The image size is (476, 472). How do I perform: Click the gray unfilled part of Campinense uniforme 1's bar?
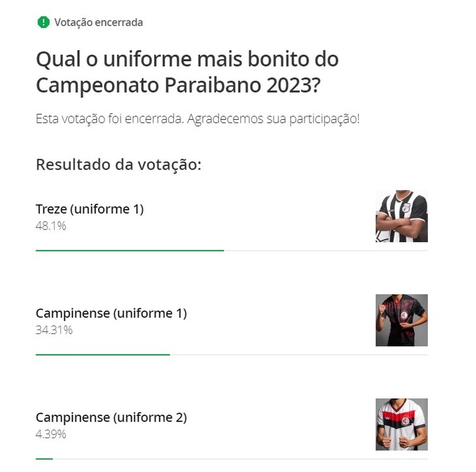pos(298,354)
